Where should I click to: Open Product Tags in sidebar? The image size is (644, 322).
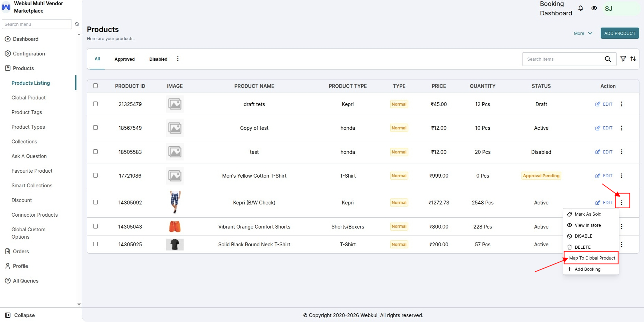[27, 112]
